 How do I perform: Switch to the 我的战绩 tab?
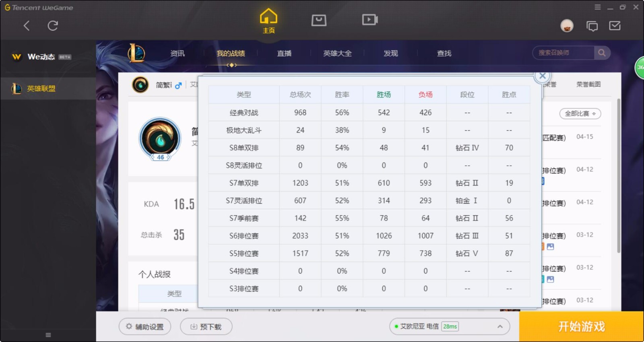click(231, 54)
